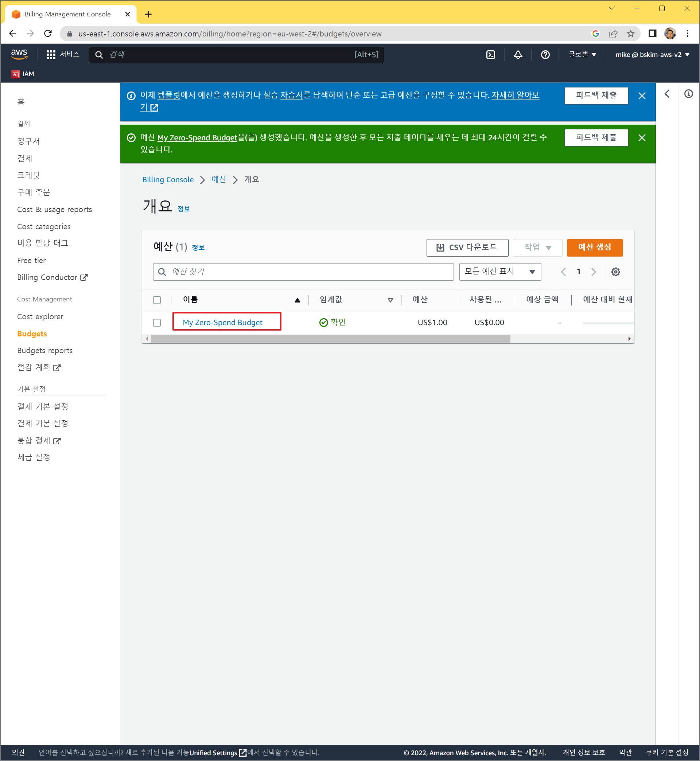
Task: Open Cost & usage reports in sidebar
Action: (x=55, y=209)
